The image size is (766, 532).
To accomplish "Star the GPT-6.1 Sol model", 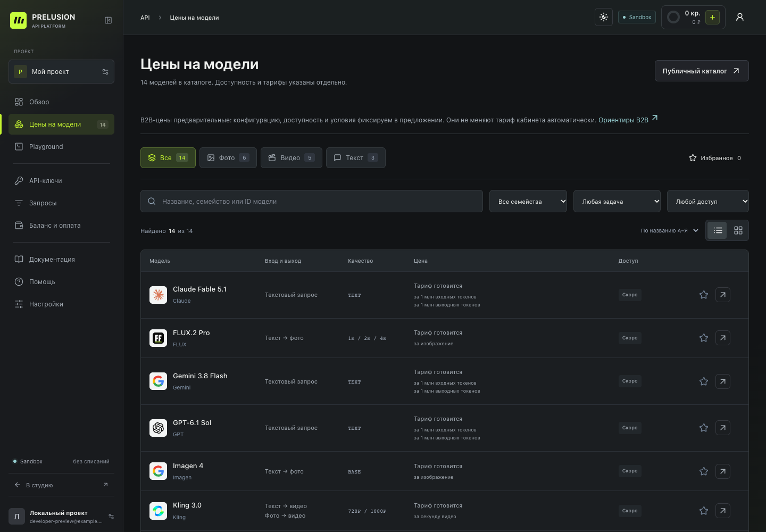I will tap(704, 428).
